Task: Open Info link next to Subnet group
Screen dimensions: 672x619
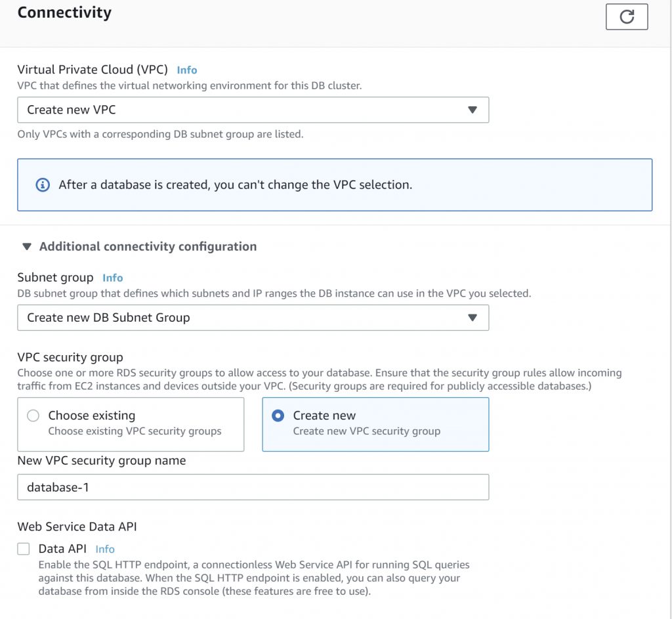Action: click(x=113, y=278)
